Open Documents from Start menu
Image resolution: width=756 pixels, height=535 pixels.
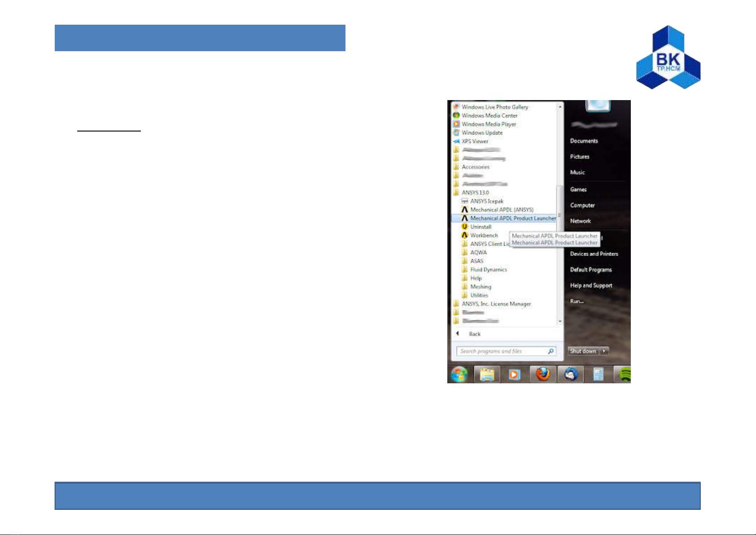click(x=584, y=141)
